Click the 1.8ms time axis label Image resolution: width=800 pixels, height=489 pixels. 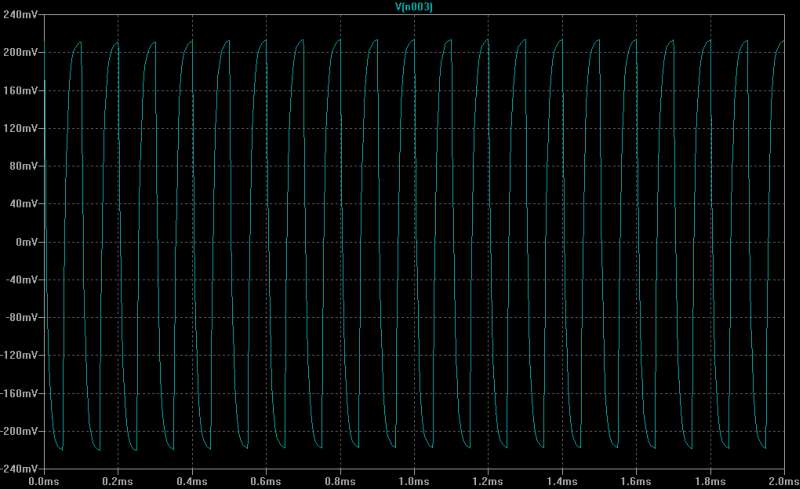[710, 481]
